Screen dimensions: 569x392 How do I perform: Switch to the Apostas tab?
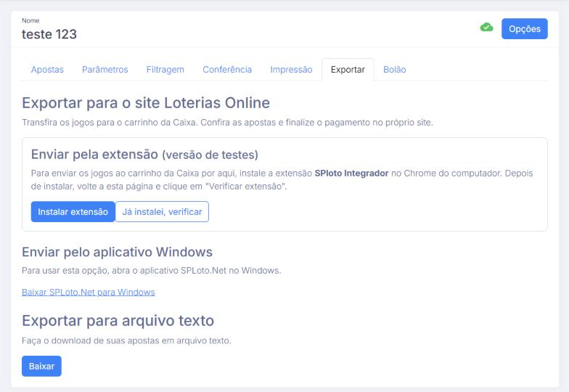[47, 70]
